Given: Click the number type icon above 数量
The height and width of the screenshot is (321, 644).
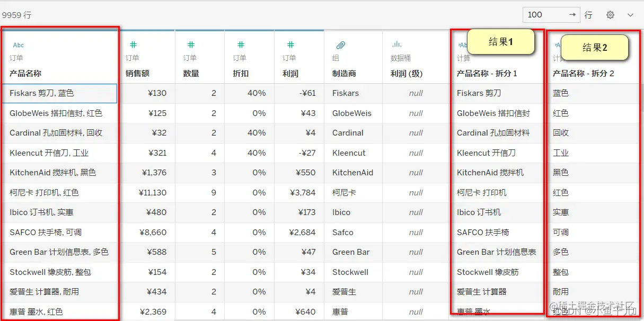Looking at the screenshot, I should click(x=191, y=45).
